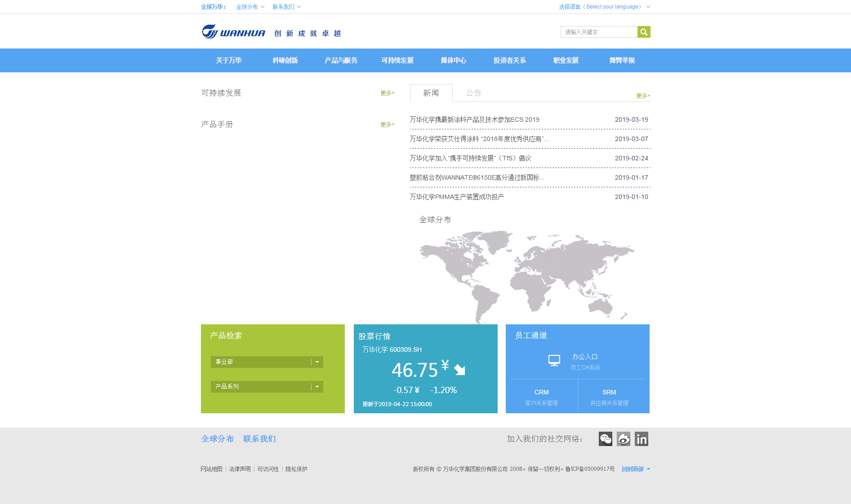Expand the 联系我们 top dropdown
The width and height of the screenshot is (851, 504).
coord(287,7)
